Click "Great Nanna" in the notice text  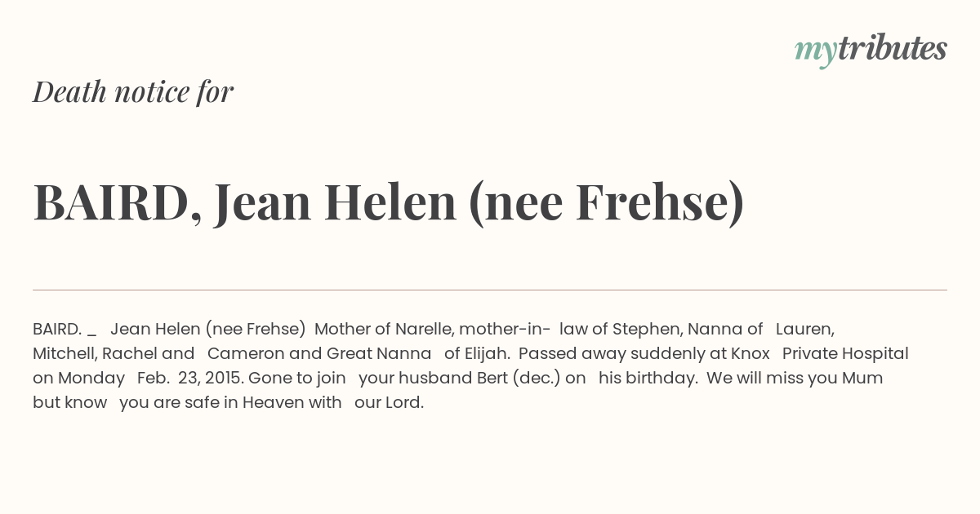pyautogui.click(x=379, y=354)
